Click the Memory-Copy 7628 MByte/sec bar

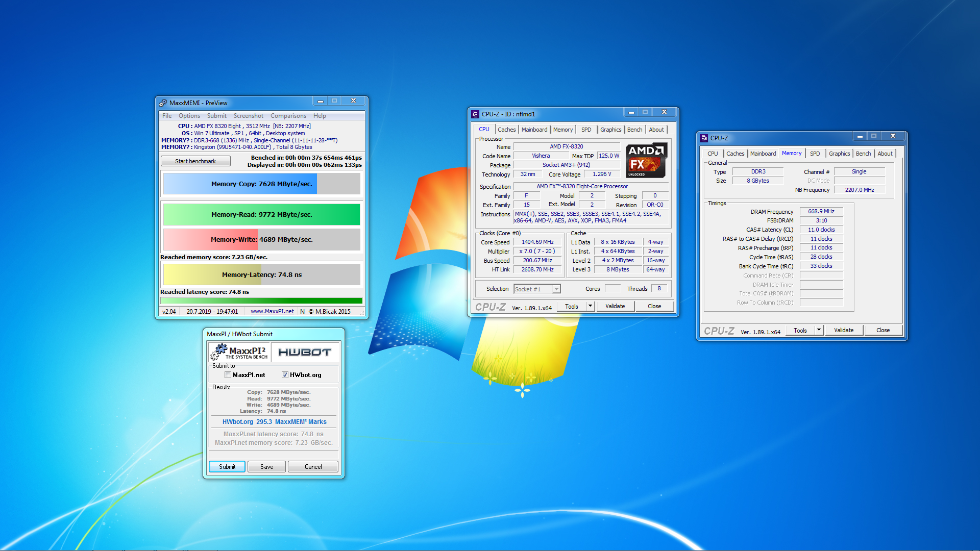(x=262, y=184)
